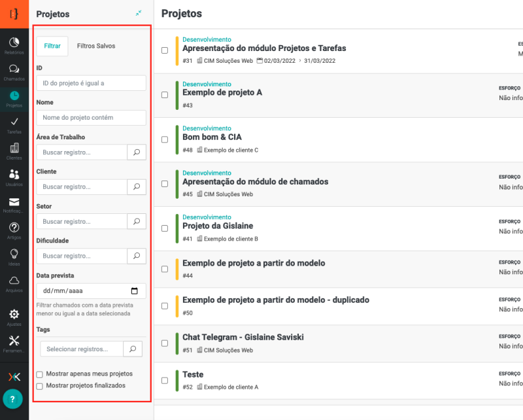Viewport: 523px width, 420px height.
Task: Select the Exemplo de projeto A checkbox
Action: (x=165, y=95)
